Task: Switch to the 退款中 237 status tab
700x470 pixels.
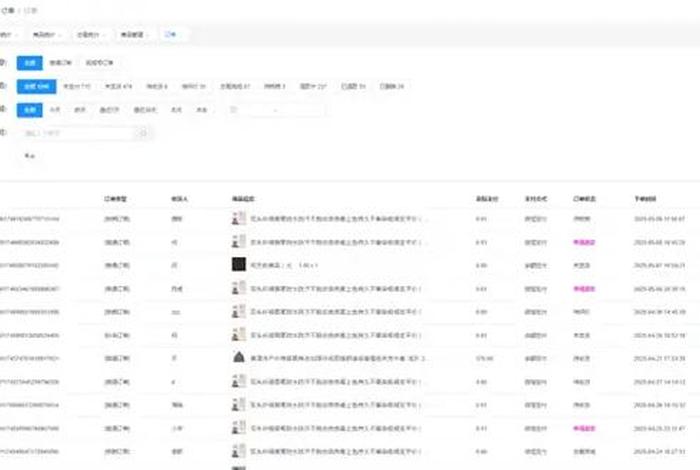Action: [x=311, y=86]
